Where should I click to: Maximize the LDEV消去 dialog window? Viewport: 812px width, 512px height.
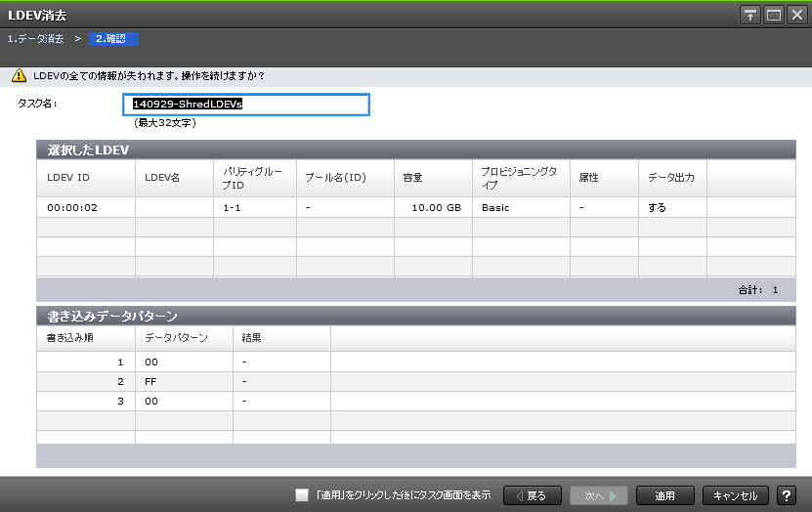773,15
